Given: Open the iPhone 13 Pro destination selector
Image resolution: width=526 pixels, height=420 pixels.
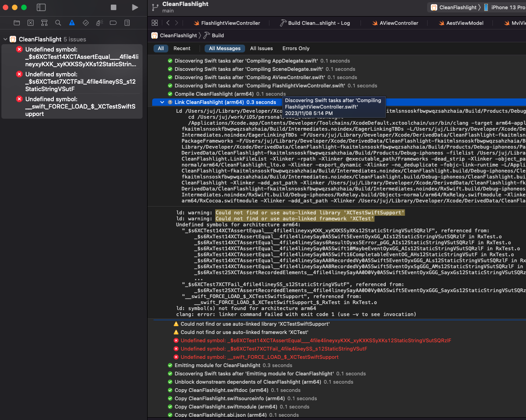Looking at the screenshot, I should pos(504,7).
